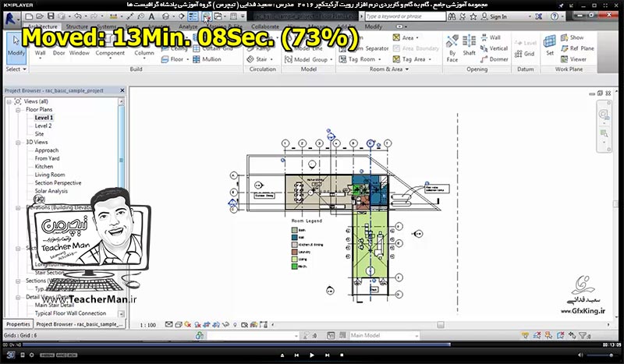This screenshot has height=364, width=624.
Task: Collapse the Floor Plans tree node
Action: click(18, 109)
